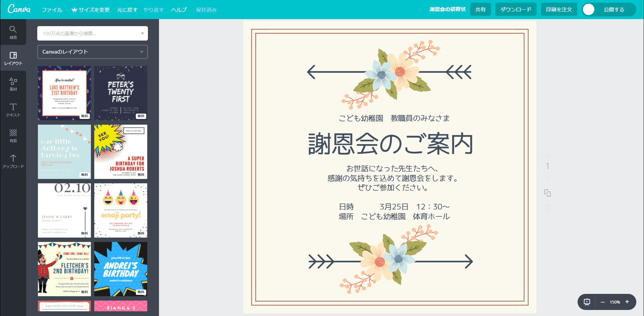
Task: Enter presentation mode from the zoom bar
Action: click(587, 302)
